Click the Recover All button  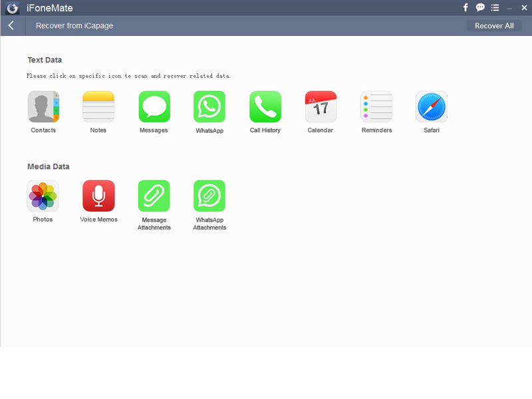(494, 26)
